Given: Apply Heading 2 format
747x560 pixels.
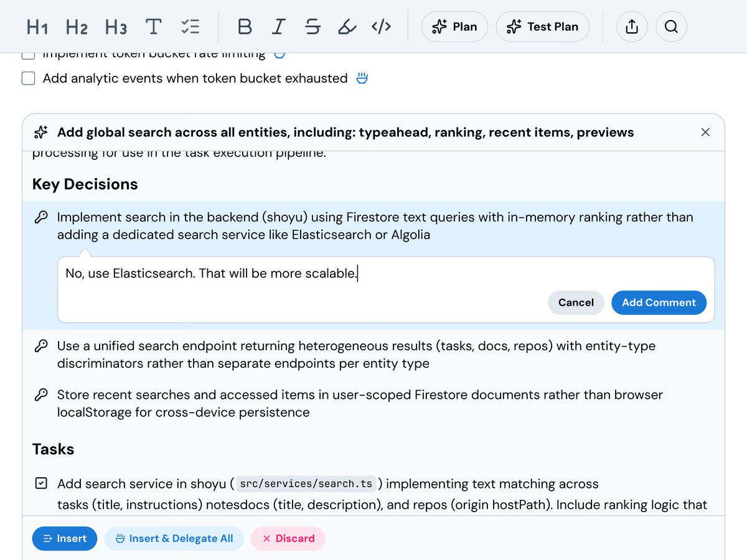Looking at the screenshot, I should point(76,27).
